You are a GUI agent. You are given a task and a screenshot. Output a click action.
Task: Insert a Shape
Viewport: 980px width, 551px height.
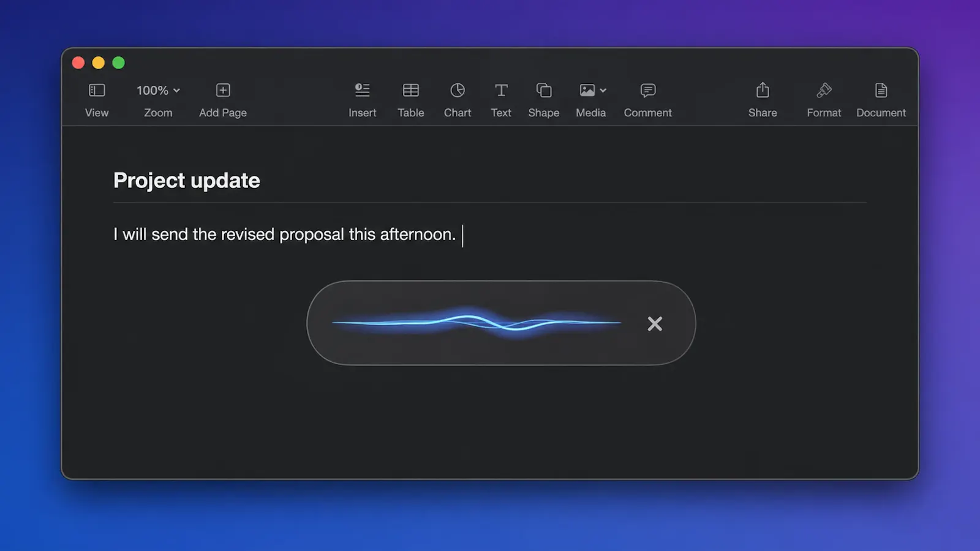[544, 100]
